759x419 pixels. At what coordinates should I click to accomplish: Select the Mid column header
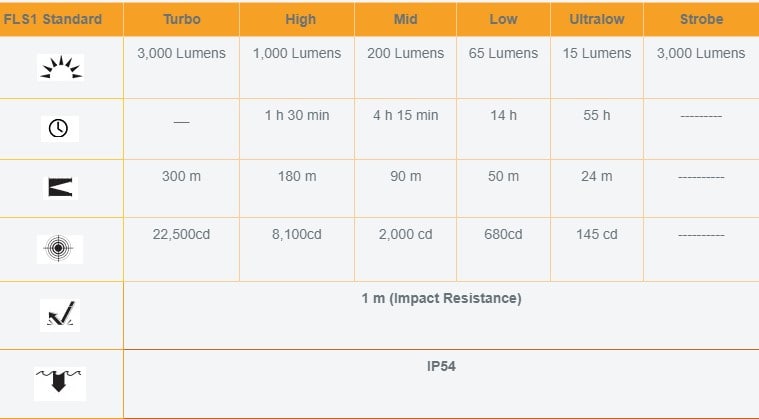(x=406, y=19)
